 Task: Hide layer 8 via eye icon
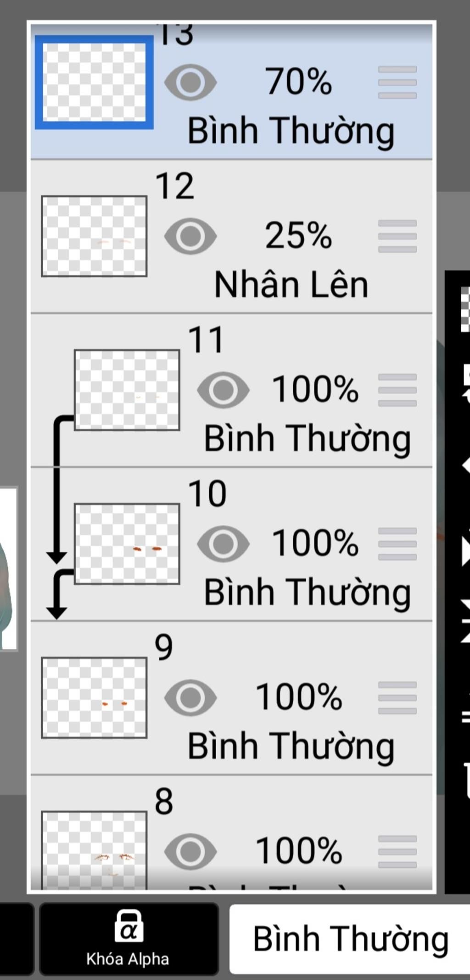pos(190,852)
